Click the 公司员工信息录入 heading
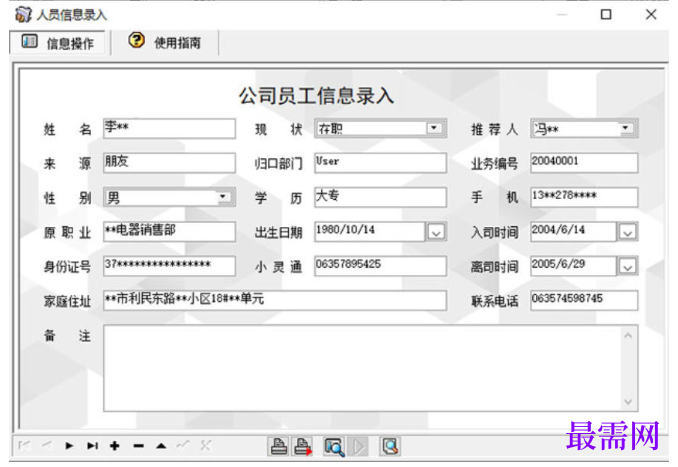 point(316,96)
